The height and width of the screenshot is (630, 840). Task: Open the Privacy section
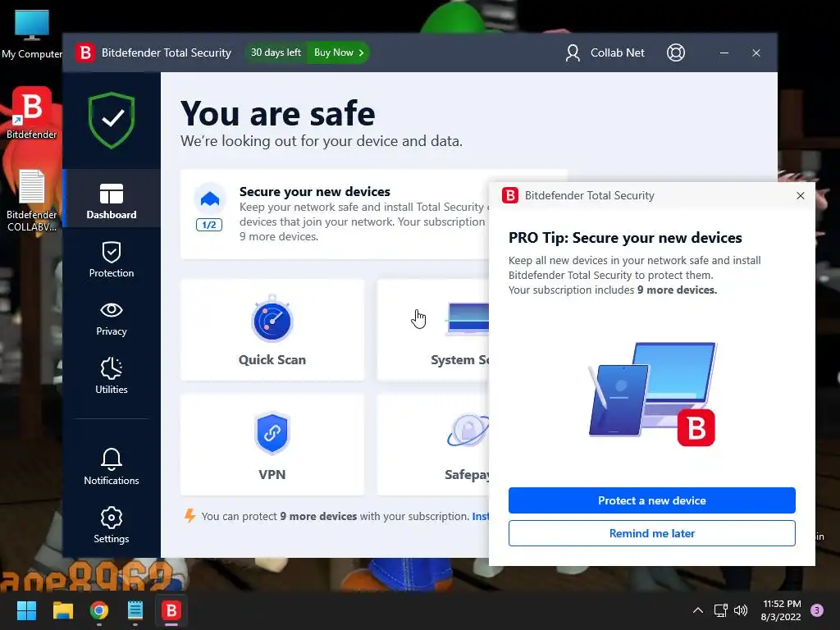[x=112, y=319]
